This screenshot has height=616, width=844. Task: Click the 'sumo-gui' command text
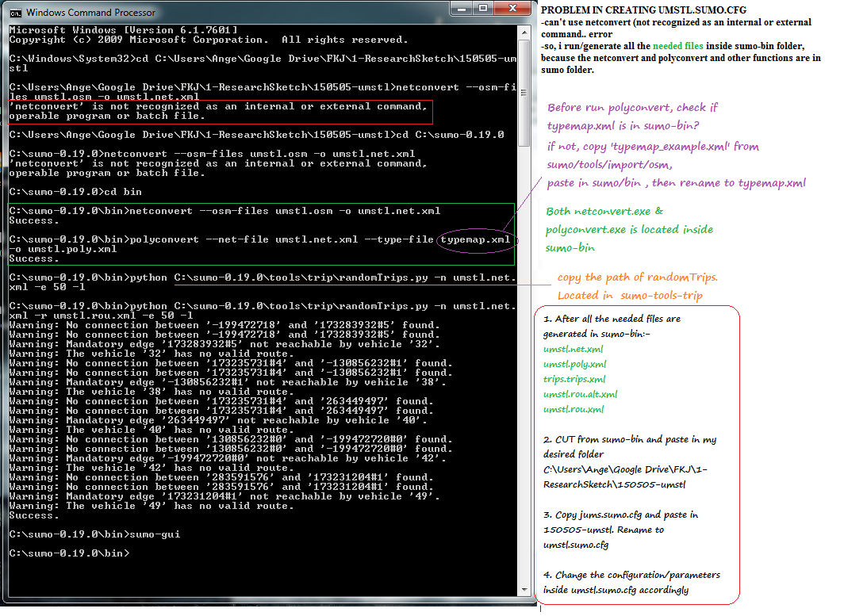tap(155, 534)
